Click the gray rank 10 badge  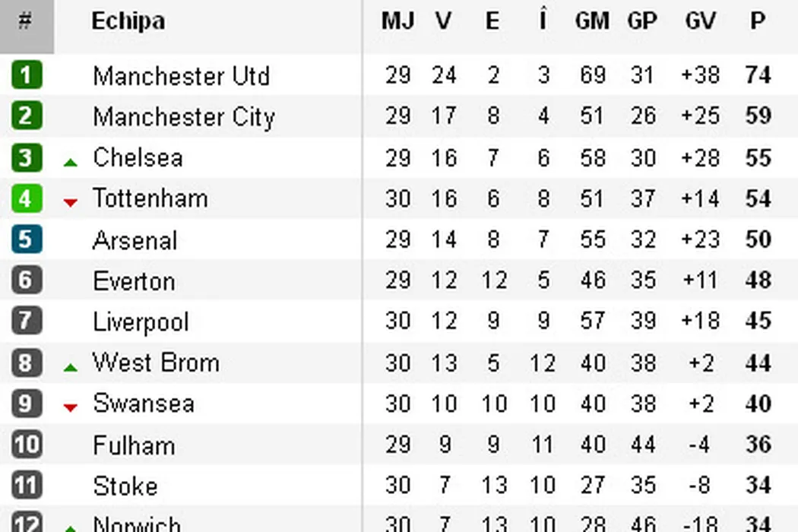pos(27,445)
